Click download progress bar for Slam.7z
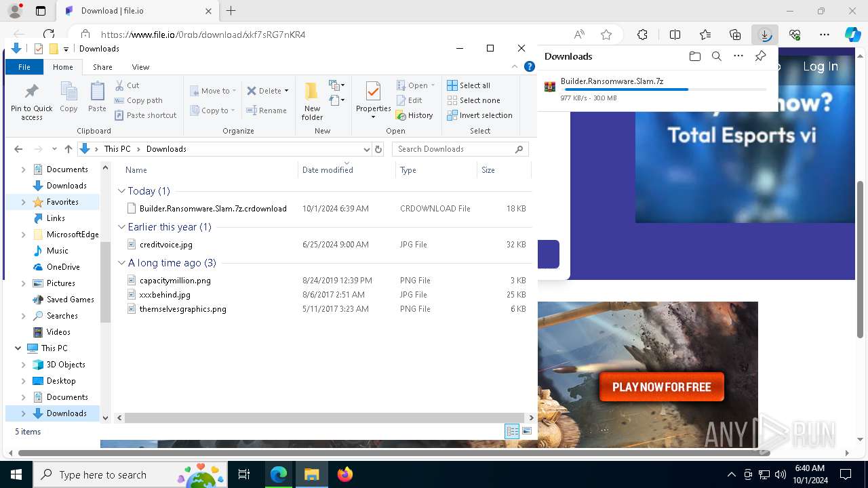 tap(664, 89)
